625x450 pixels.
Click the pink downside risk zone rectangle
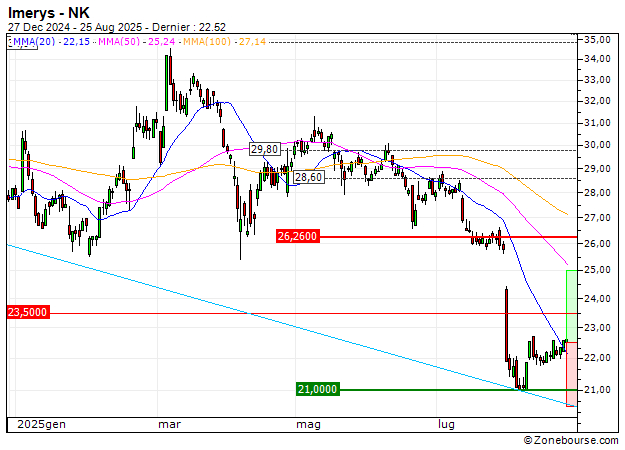(x=572, y=374)
